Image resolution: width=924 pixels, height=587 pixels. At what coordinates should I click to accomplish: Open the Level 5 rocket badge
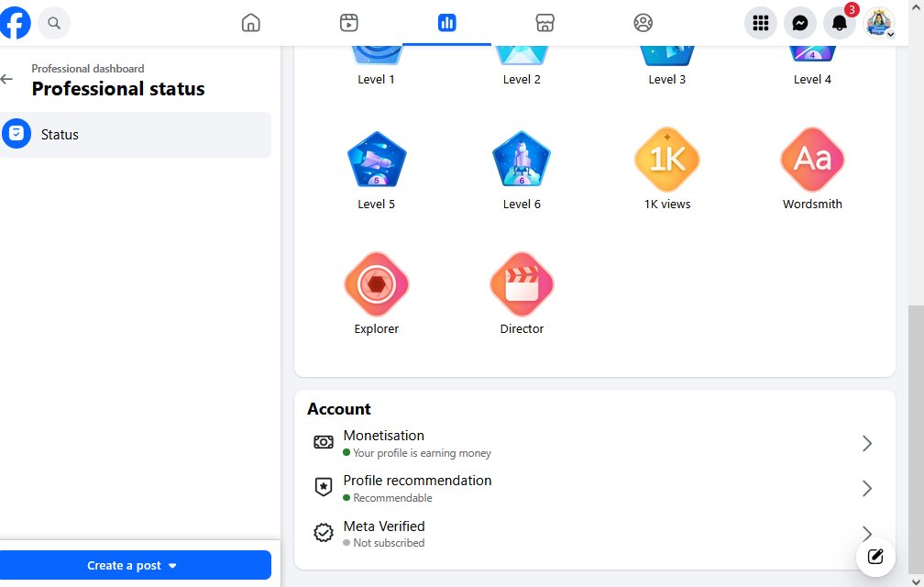click(377, 159)
